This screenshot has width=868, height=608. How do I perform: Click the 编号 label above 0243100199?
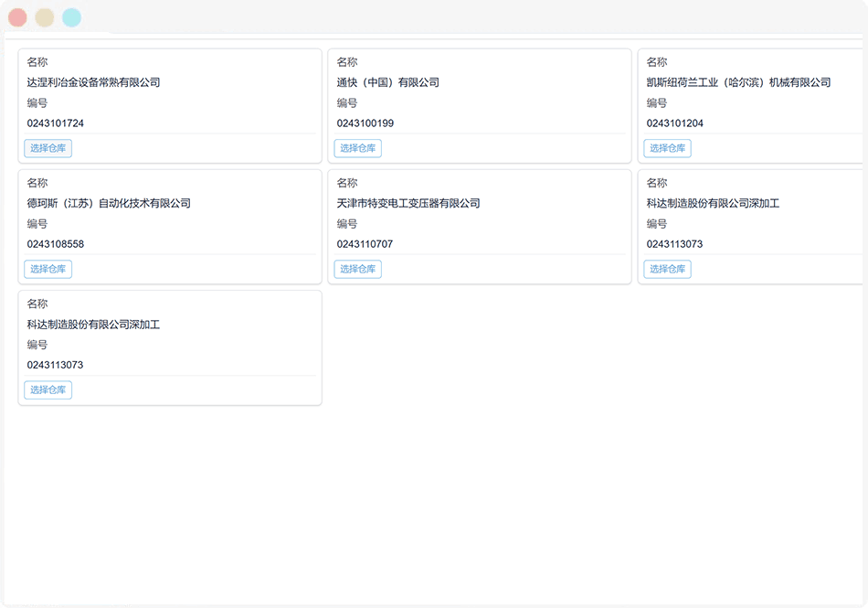pos(347,103)
